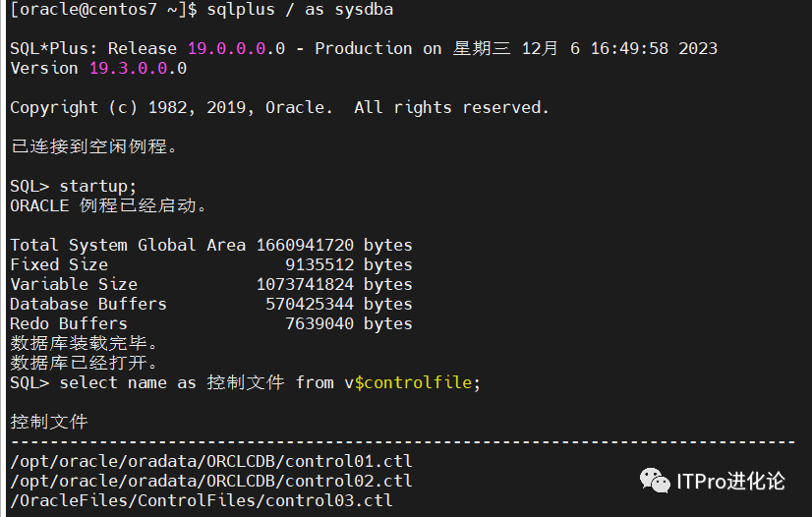The image size is (812, 517).
Task: Click the startup; command text
Action: point(98,186)
